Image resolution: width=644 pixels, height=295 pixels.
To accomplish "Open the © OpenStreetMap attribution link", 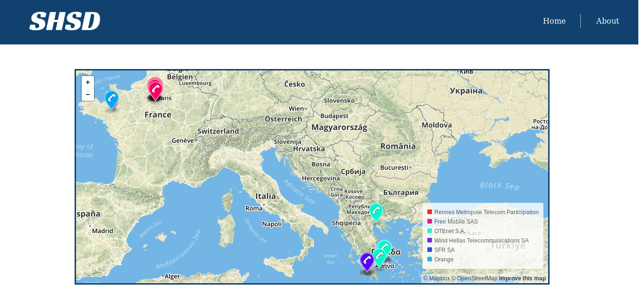I will (x=475, y=278).
